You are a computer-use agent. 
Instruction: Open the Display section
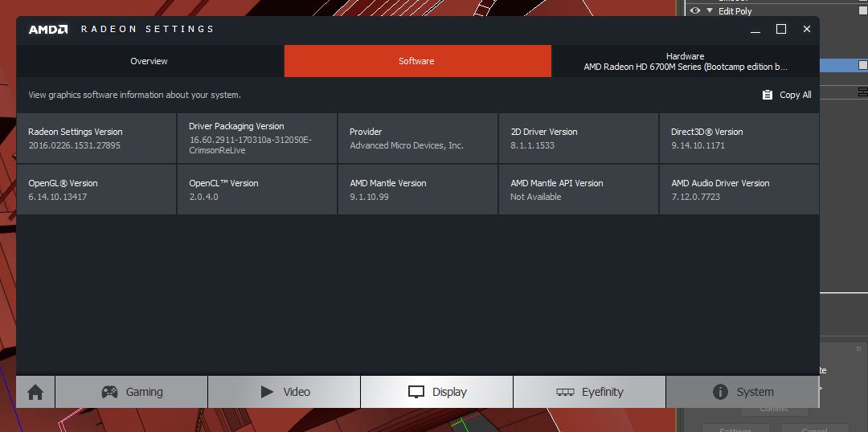coord(437,392)
